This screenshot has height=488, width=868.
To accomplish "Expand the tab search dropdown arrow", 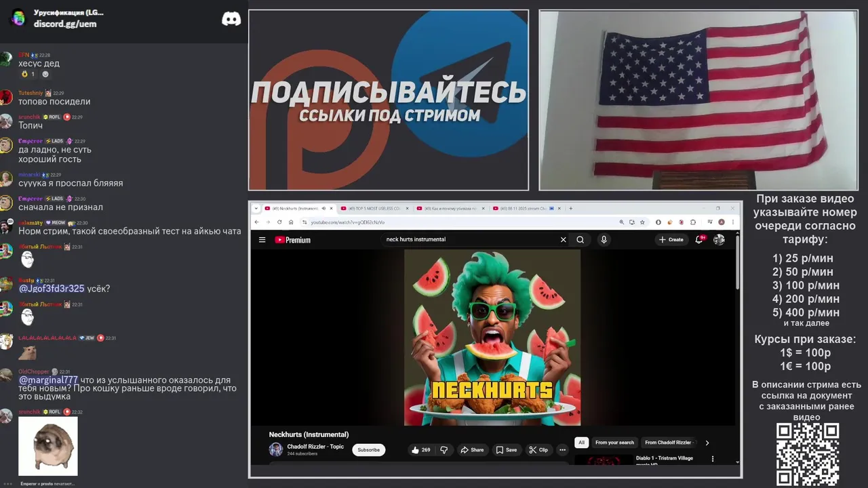I will [256, 208].
